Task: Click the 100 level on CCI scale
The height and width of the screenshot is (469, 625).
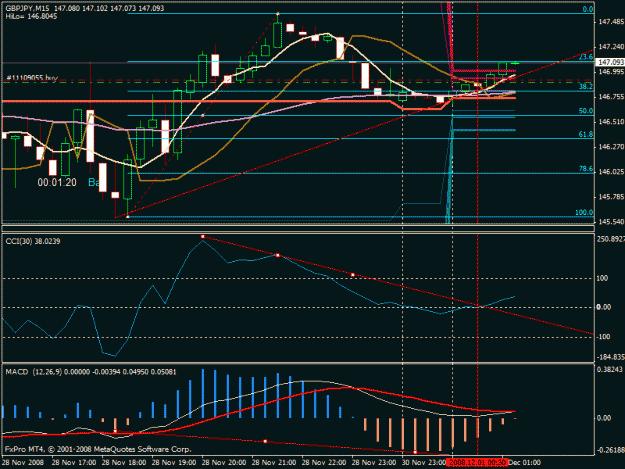Action: point(602,278)
